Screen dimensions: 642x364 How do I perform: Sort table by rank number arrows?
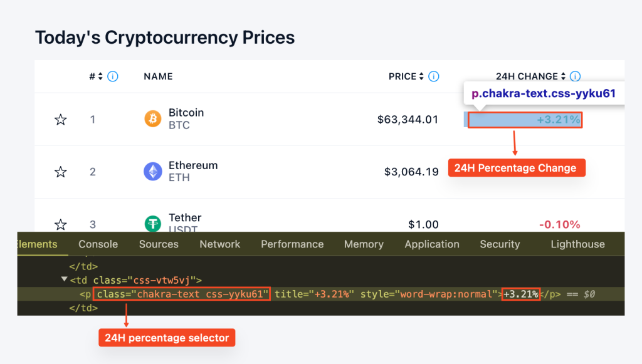100,76
